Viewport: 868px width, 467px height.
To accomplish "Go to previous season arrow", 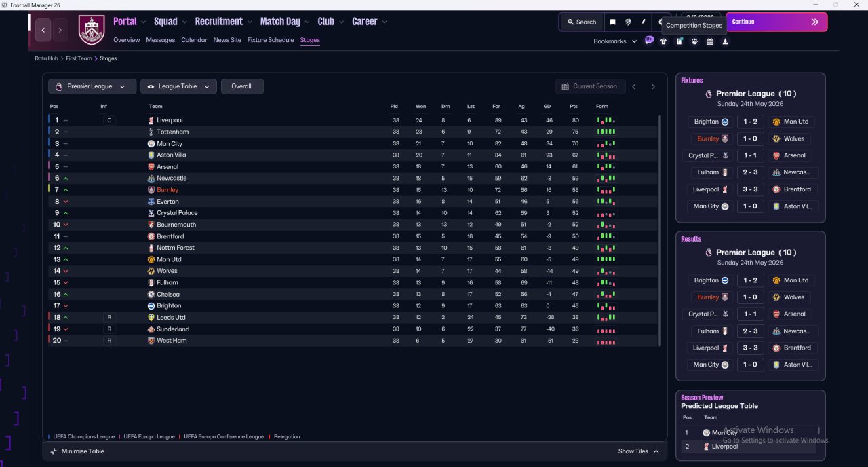I will (x=634, y=86).
